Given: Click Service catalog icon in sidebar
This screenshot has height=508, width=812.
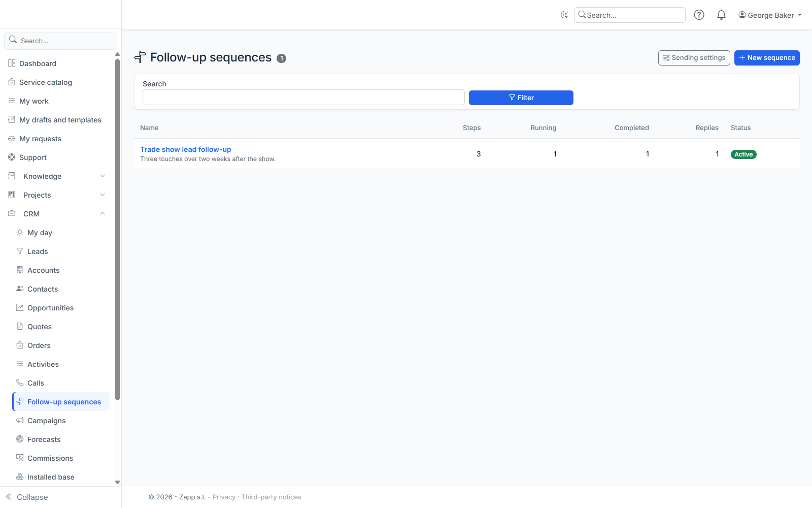Looking at the screenshot, I should coord(12,82).
